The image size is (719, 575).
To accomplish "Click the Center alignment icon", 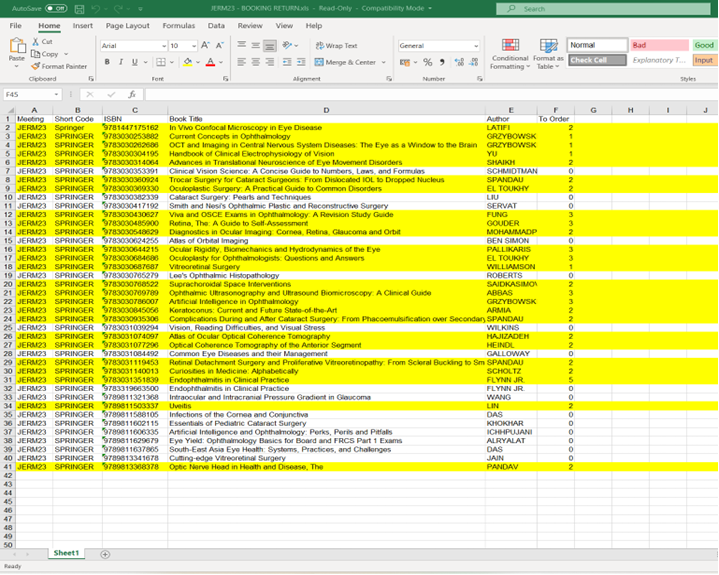I will coord(256,62).
